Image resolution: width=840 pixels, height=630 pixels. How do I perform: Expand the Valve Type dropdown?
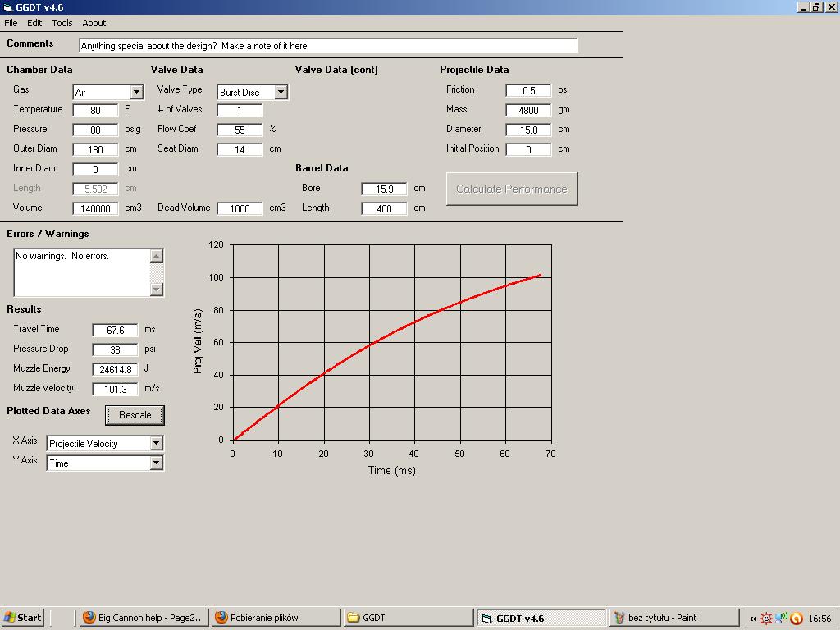[281, 93]
